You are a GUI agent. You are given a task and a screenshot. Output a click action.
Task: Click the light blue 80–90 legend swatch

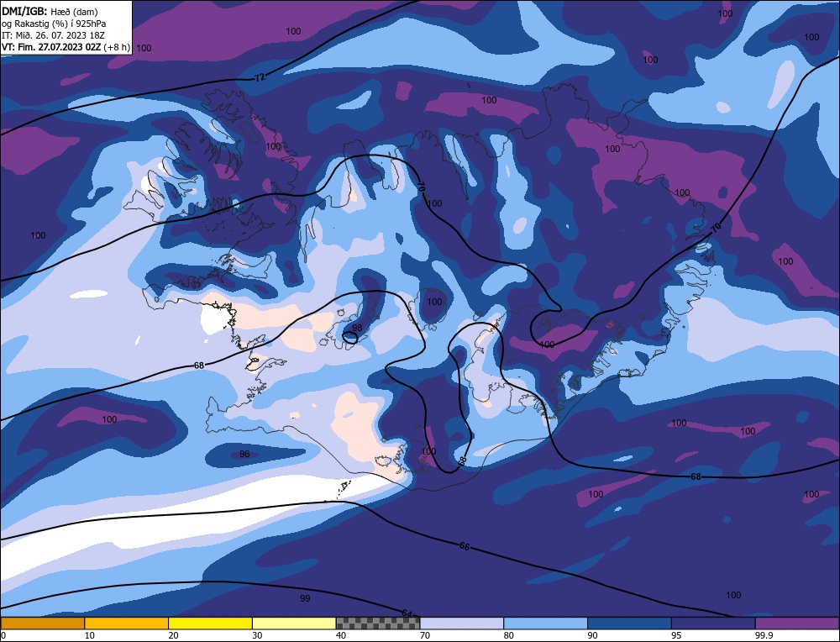click(545, 623)
